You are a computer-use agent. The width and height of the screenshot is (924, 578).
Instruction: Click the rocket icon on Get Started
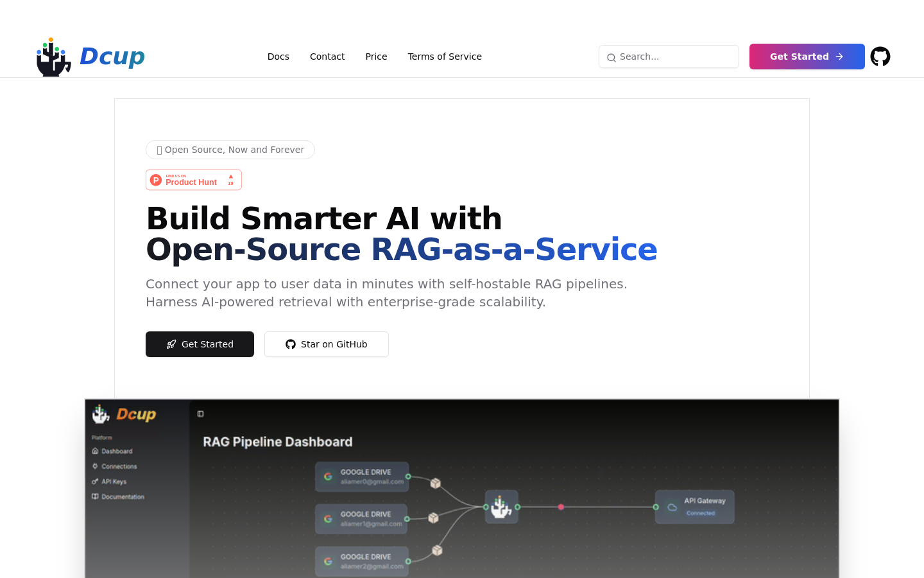point(171,344)
